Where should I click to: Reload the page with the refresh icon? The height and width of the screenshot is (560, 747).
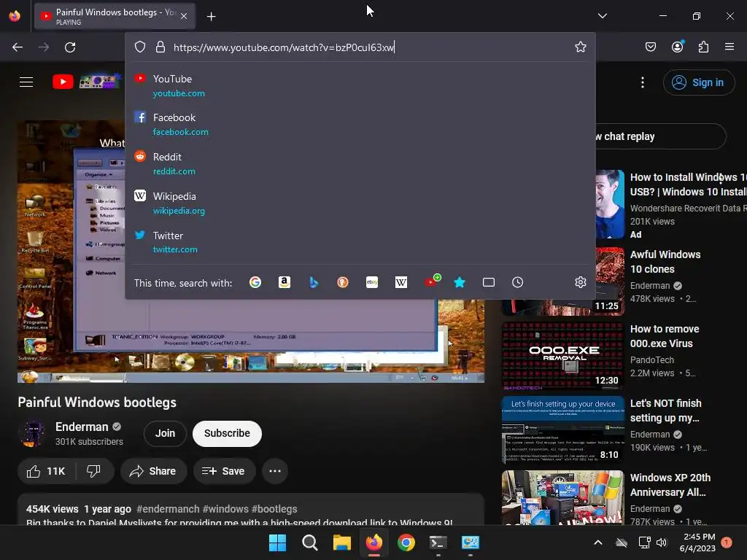pos(70,47)
